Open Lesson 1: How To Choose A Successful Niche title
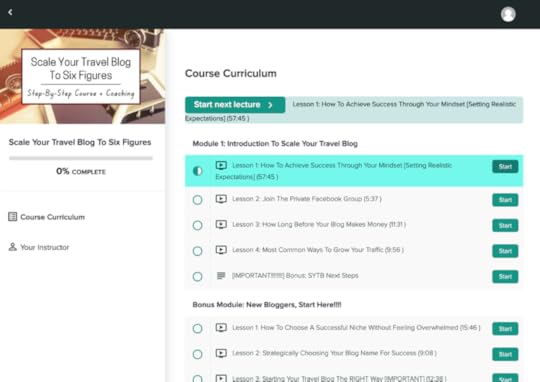 [356, 327]
